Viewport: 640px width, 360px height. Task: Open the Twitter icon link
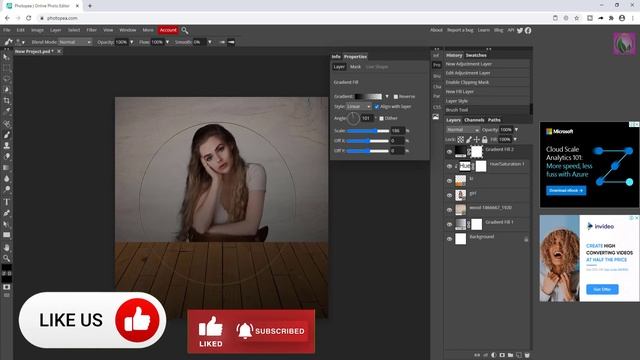[x=520, y=30]
